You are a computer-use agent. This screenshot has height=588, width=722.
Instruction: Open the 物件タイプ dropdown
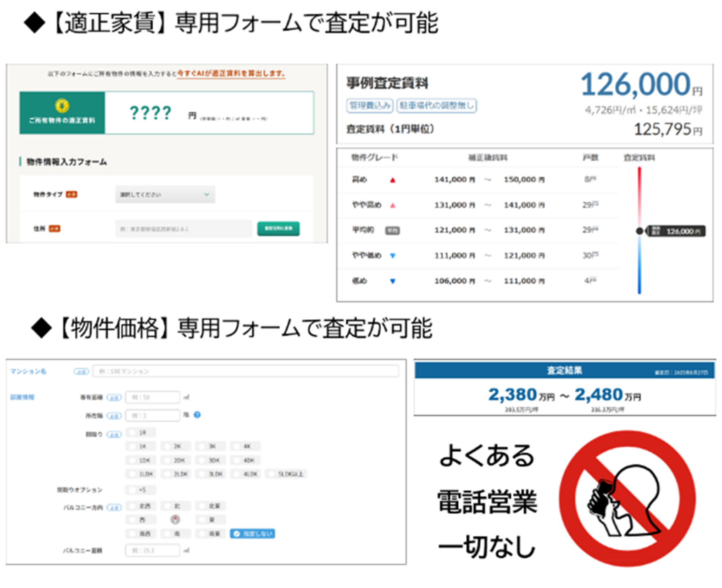pos(165,194)
